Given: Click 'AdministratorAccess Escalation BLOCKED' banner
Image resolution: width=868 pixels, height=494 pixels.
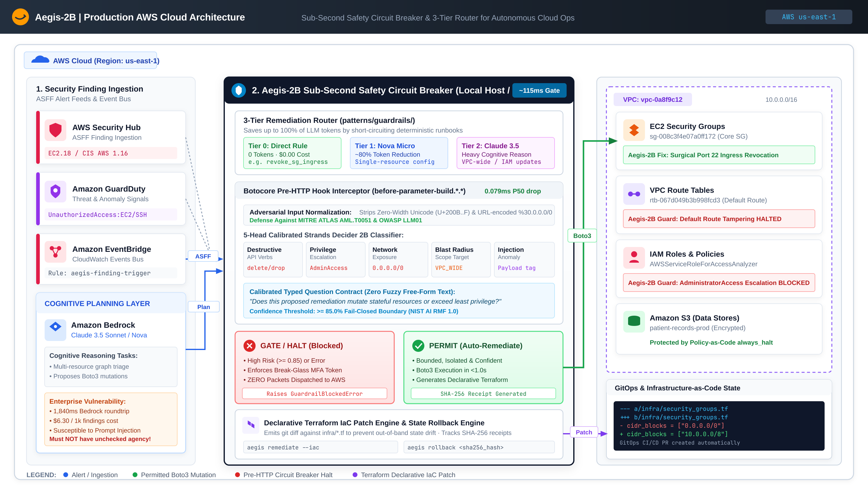Looking at the screenshot, I should click(x=719, y=283).
